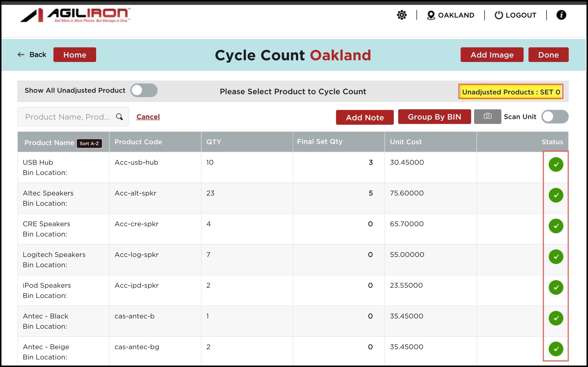
Task: Click the Done button
Action: pos(548,55)
